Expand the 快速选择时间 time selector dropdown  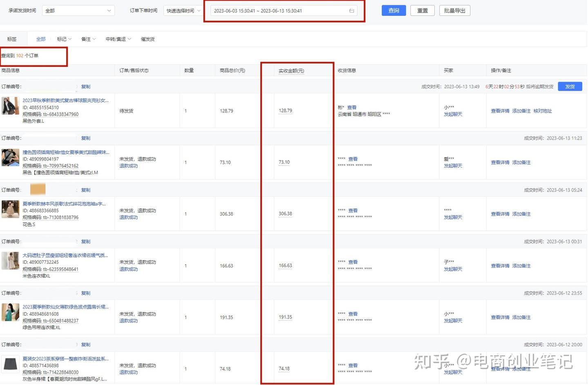(x=183, y=10)
